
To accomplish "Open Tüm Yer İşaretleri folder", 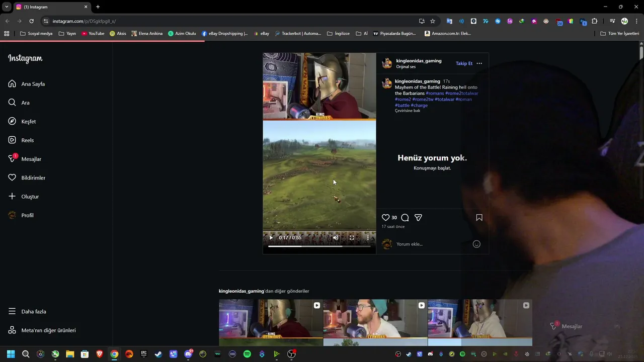I will [x=620, y=34].
